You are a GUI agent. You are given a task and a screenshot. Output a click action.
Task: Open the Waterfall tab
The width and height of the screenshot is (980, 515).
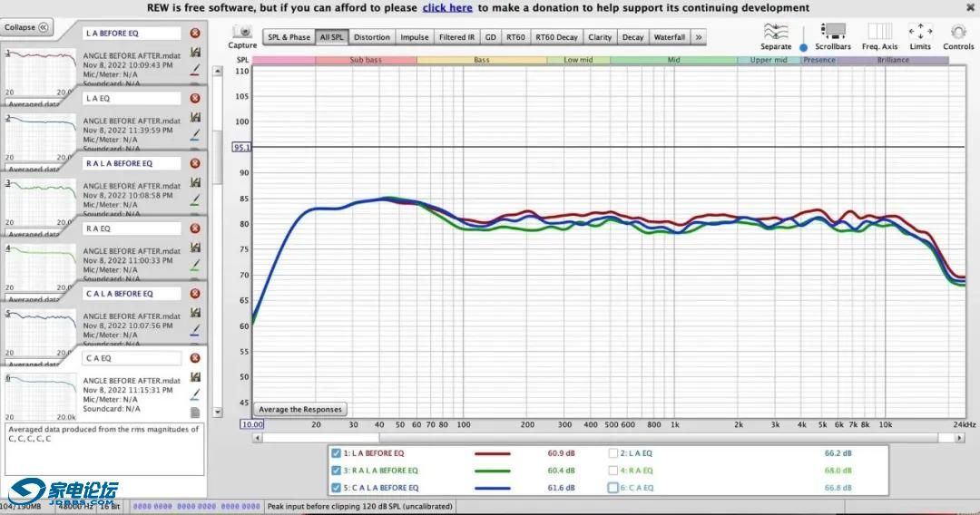click(x=670, y=37)
